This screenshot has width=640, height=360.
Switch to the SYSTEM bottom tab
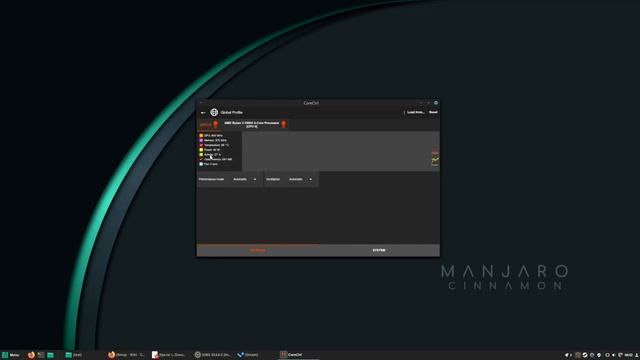point(379,250)
